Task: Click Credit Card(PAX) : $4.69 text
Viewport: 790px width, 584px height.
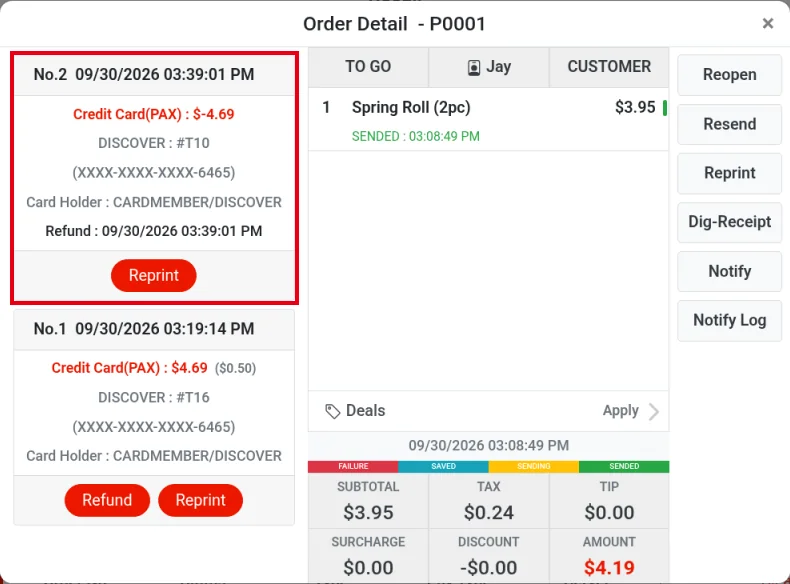Action: click(x=129, y=368)
